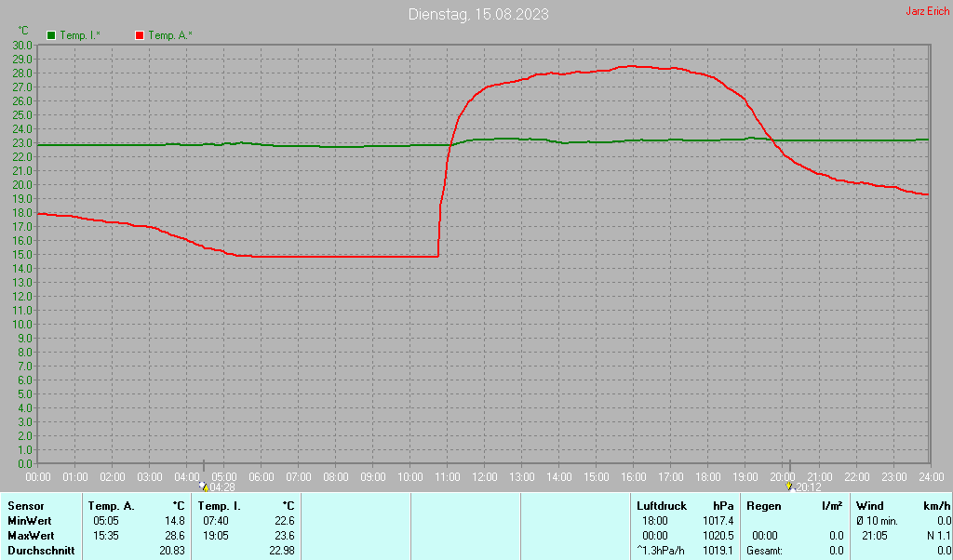Image resolution: width=953 pixels, height=560 pixels.
Task: Click the '06:00' x-axis time label
Action: (x=262, y=477)
